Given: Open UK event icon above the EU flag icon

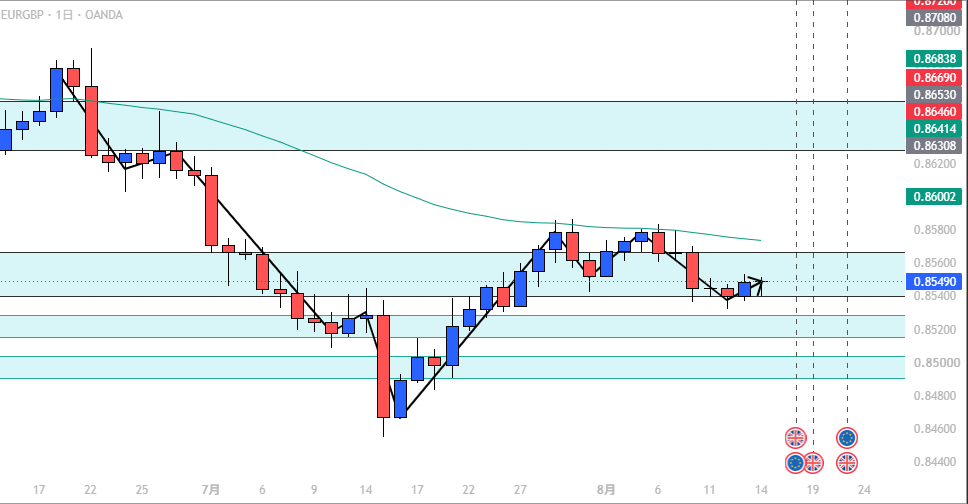Looking at the screenshot, I should (x=796, y=438).
